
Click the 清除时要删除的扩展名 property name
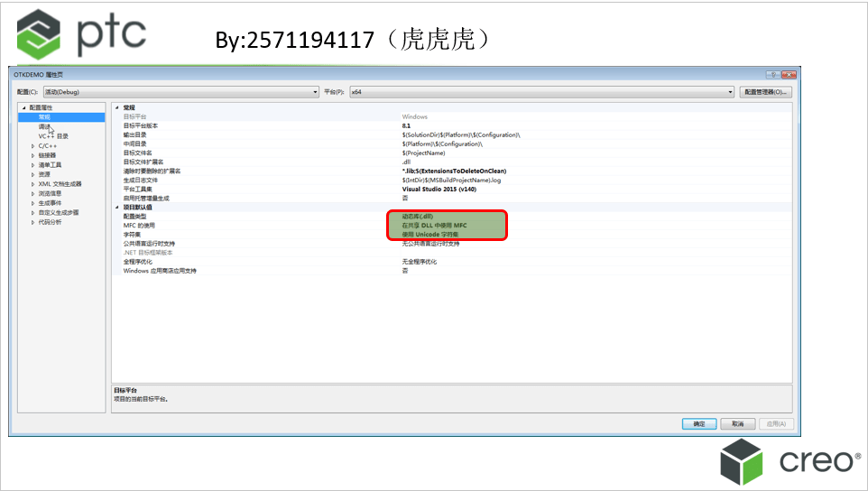[152, 171]
